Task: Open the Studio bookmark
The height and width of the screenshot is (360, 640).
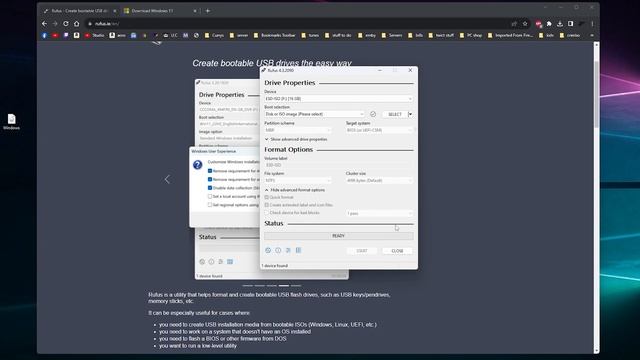Action: point(94,36)
